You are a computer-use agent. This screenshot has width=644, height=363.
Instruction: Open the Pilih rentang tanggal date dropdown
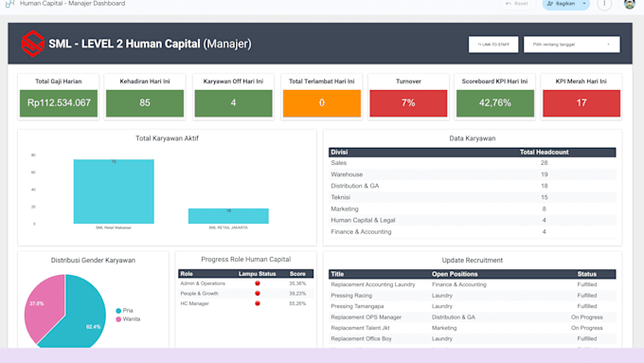[571, 45]
